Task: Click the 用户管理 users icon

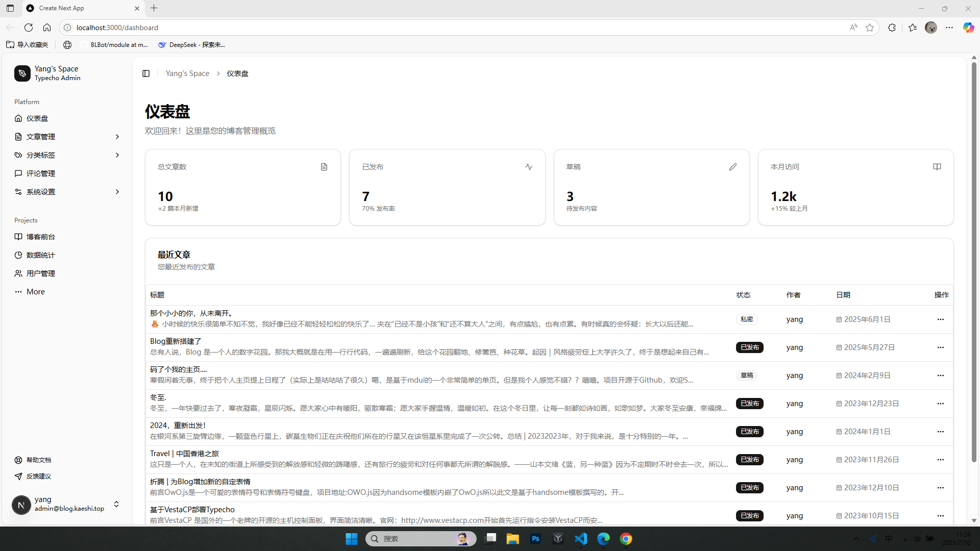Action: point(18,273)
